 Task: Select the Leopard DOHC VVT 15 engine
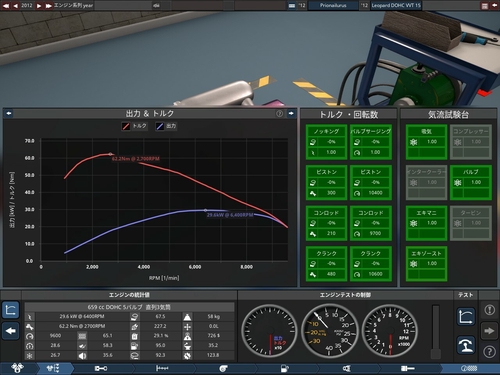[396, 5]
